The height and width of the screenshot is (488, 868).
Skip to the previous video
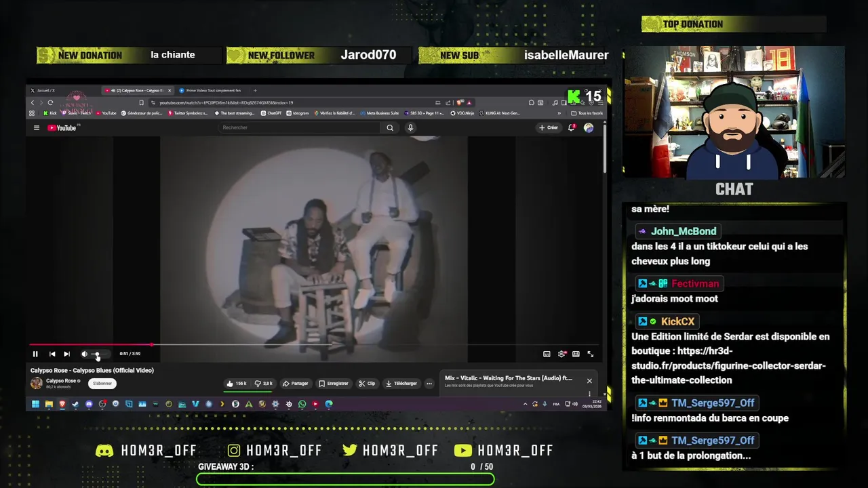(x=52, y=354)
